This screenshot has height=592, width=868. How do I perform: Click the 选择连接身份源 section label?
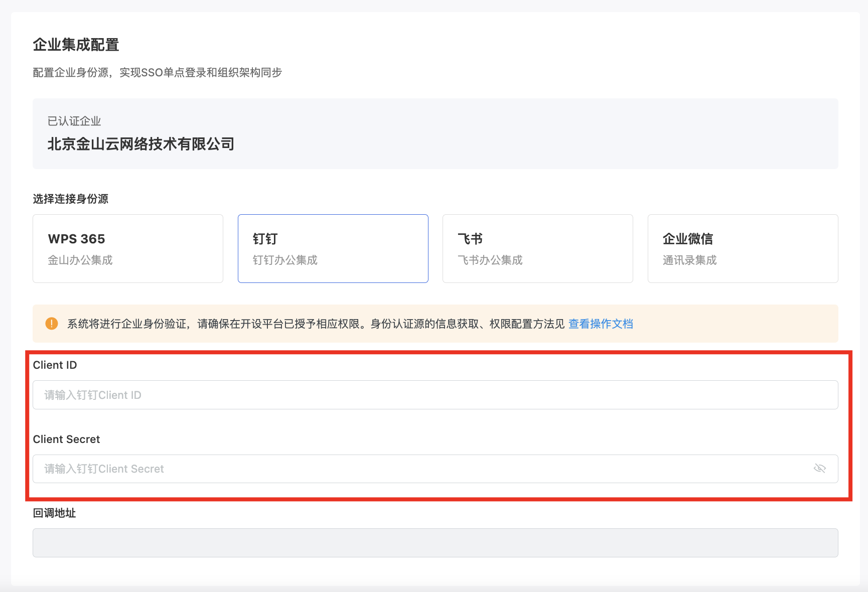tap(71, 199)
